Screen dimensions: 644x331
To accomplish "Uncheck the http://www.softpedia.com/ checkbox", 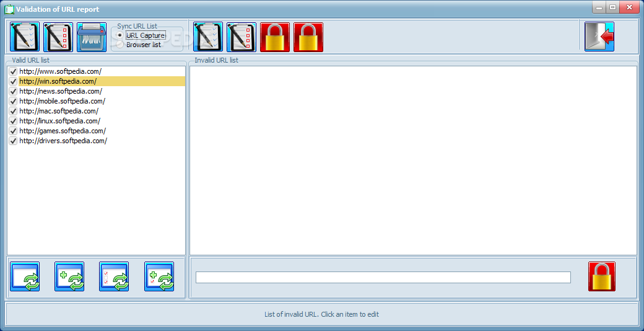I will (13, 71).
